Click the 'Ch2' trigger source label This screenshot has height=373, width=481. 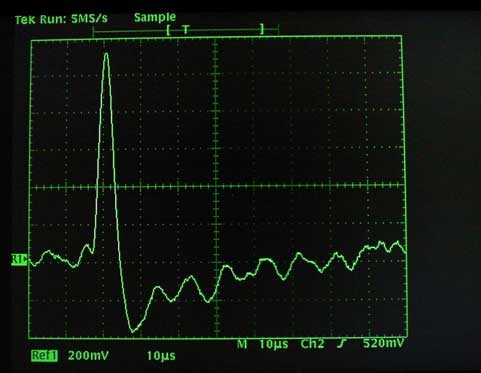[312, 344]
